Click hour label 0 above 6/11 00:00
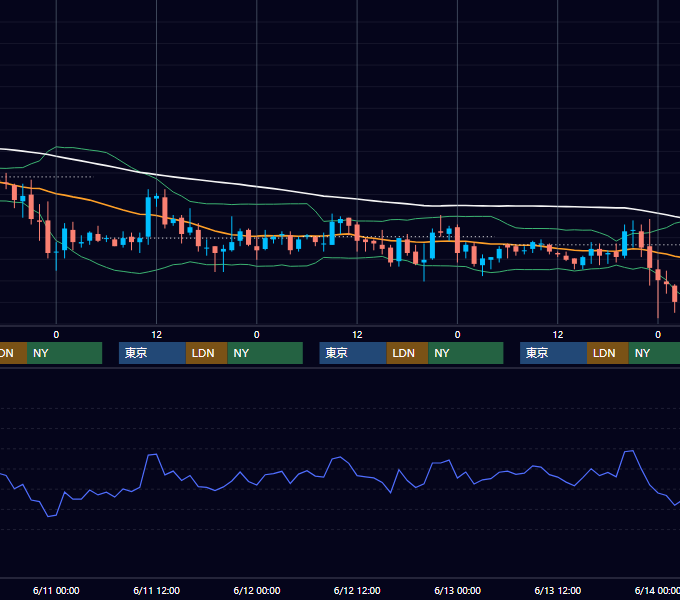Viewport: 680px width, 600px height. [x=56, y=335]
